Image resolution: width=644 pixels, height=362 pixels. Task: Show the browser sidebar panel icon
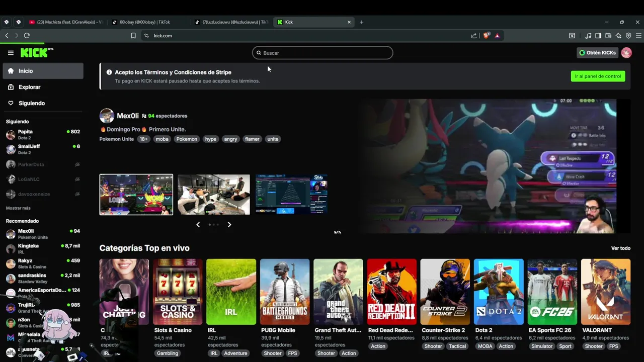tap(598, 36)
